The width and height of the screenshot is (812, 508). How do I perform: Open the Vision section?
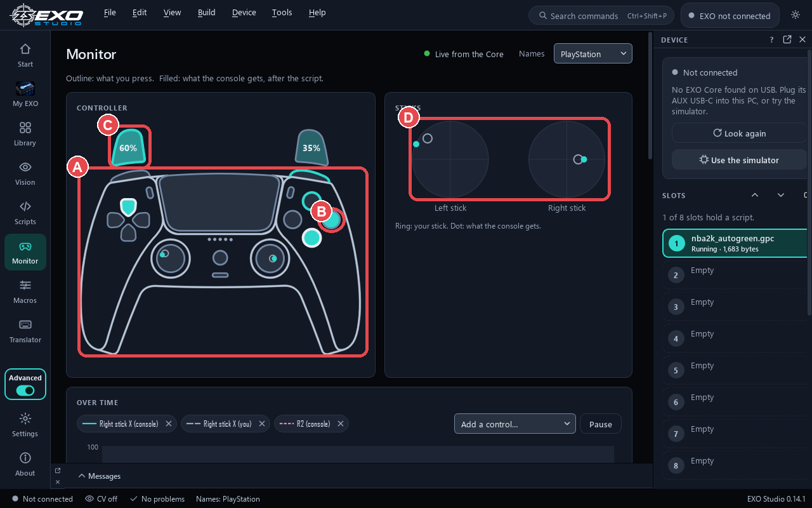coord(25,173)
